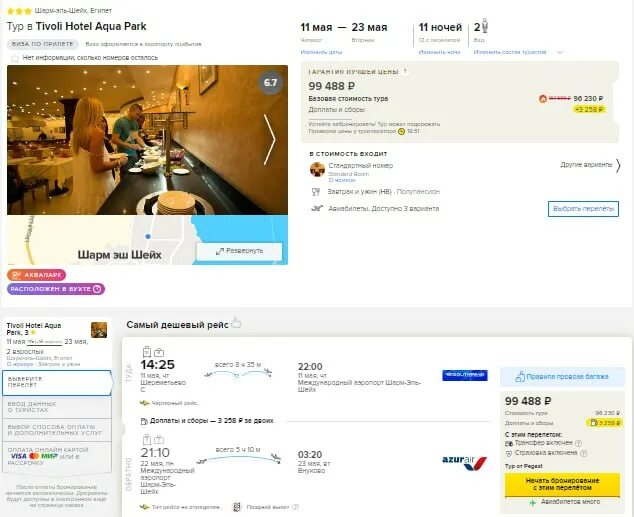Toggle the checkbox beside rooms left info
Screen dimensions: 634x517
tap(15, 58)
